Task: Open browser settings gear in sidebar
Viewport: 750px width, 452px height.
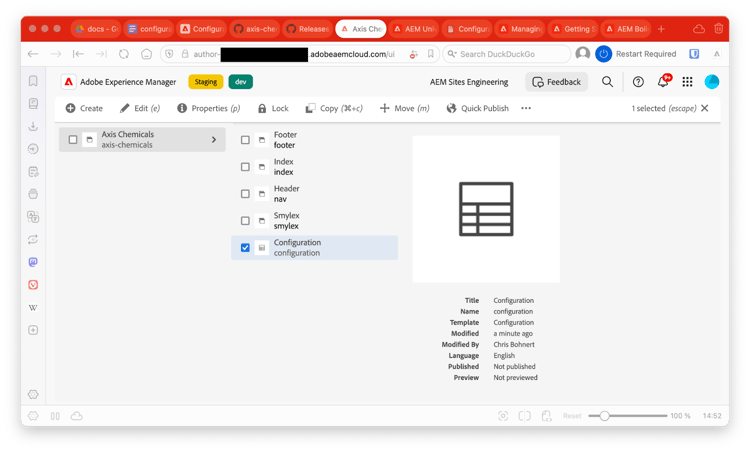Action: click(x=33, y=394)
